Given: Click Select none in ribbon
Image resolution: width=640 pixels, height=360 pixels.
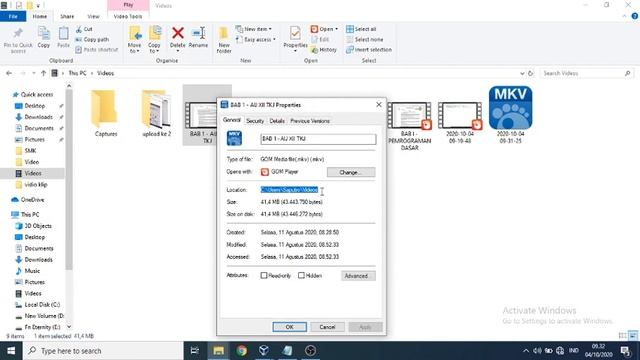Looking at the screenshot, I should point(365,40).
